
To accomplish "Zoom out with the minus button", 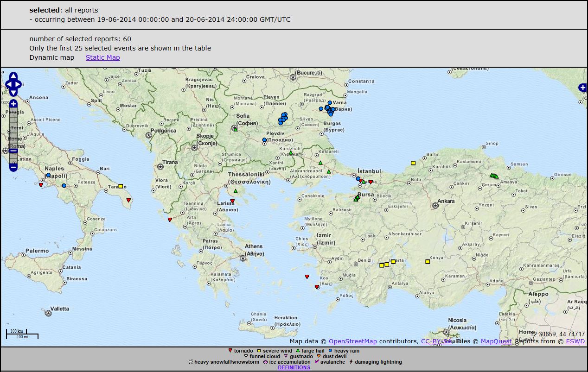I will tap(13, 167).
